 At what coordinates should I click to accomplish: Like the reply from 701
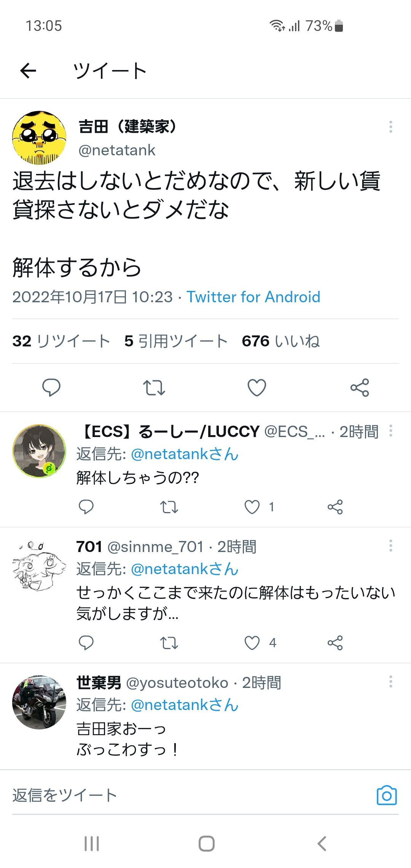[x=252, y=643]
